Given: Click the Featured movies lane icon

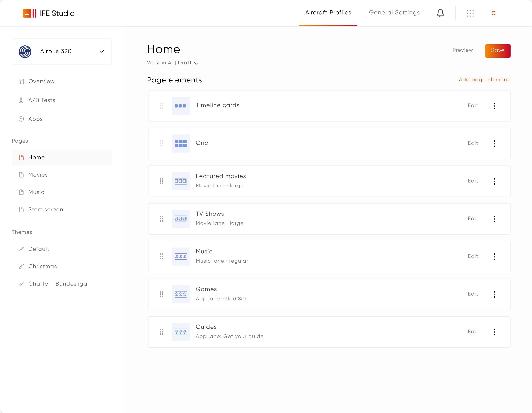Looking at the screenshot, I should click(181, 181).
